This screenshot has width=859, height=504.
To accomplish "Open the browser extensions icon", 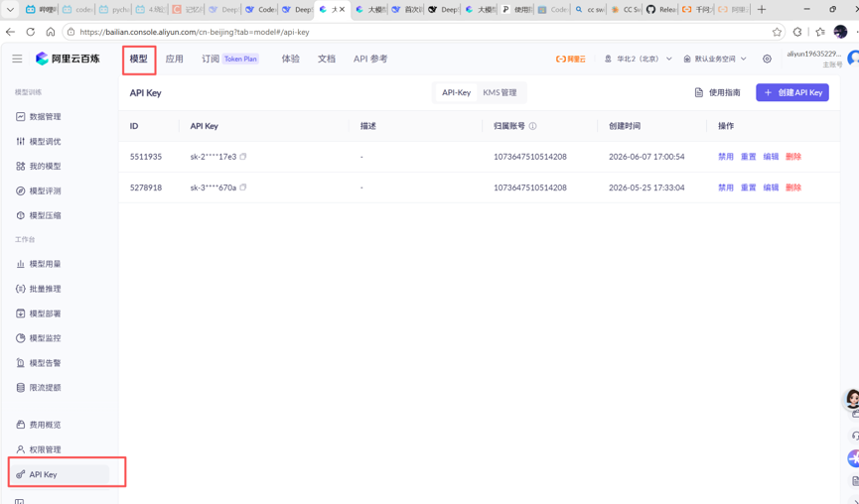I will (797, 32).
